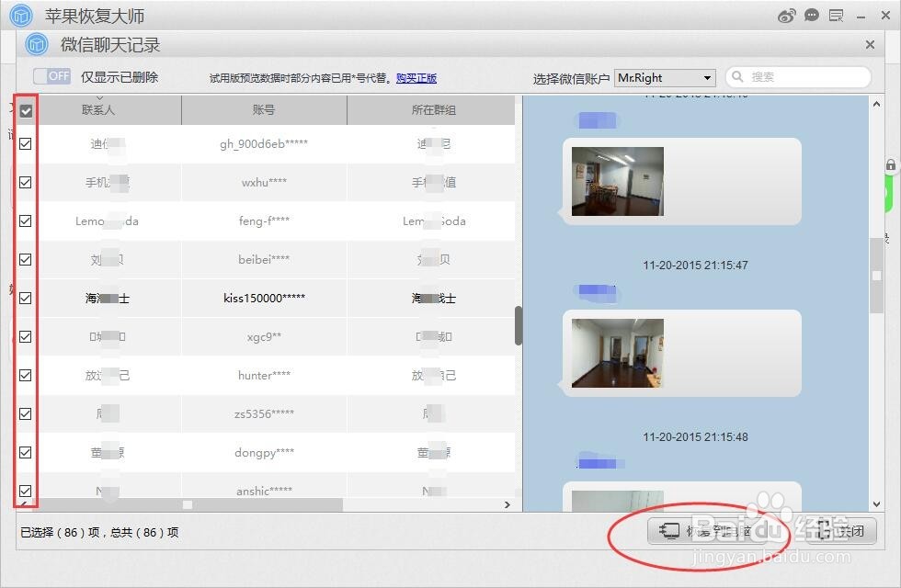Click the contact list horizontal scroll-right arrow
Image resolution: width=901 pixels, height=588 pixels.
point(507,504)
